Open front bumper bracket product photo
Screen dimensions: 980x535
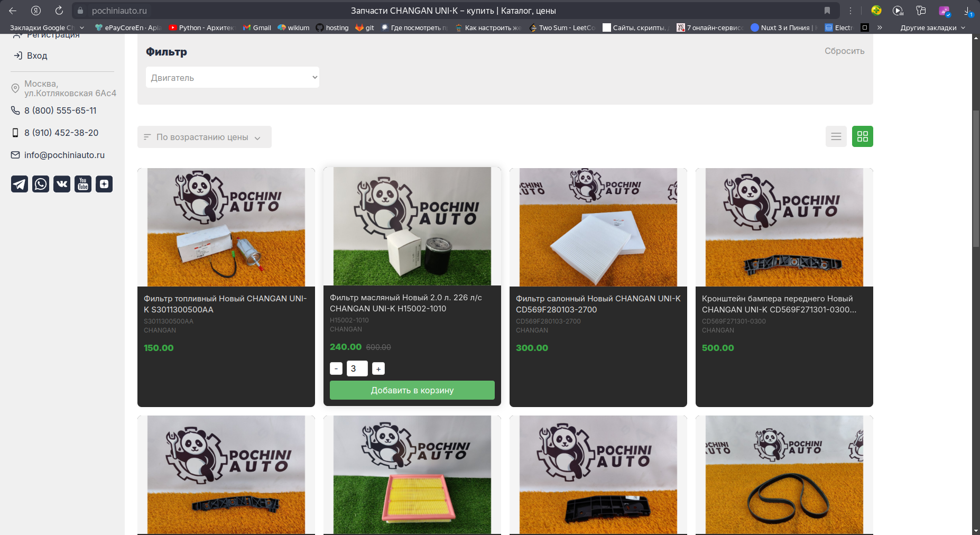coord(784,227)
